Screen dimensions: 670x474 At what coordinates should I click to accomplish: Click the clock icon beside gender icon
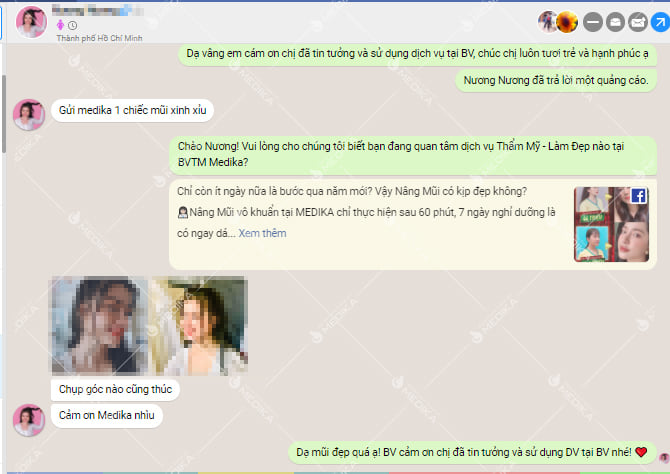pyautogui.click(x=73, y=24)
